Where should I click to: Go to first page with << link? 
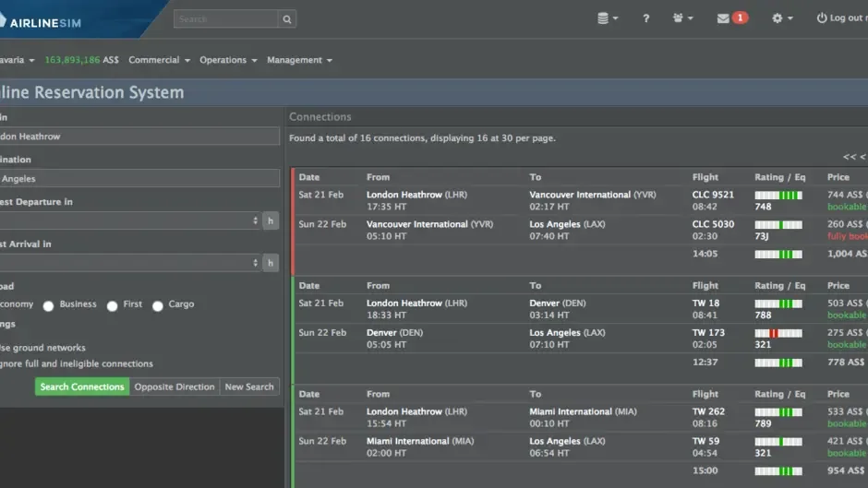tap(850, 157)
